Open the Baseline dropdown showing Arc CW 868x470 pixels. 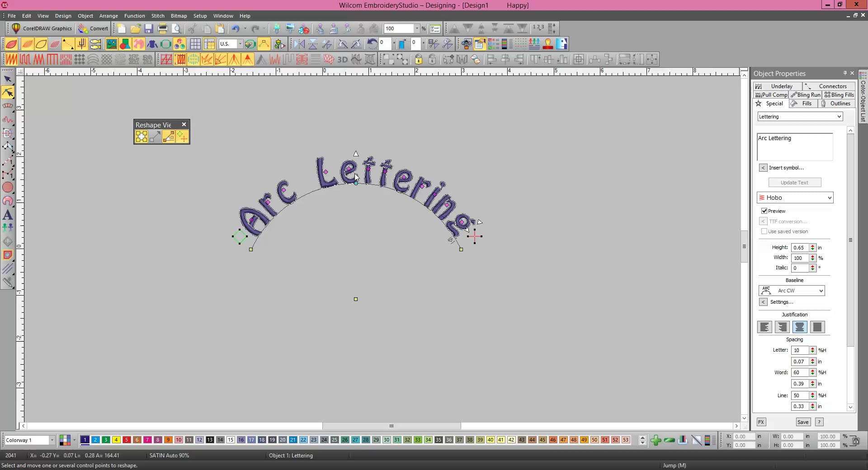792,291
